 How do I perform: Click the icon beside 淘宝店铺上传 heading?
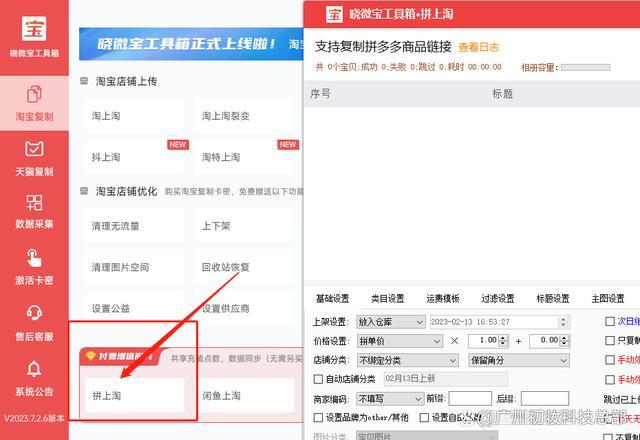click(x=84, y=81)
